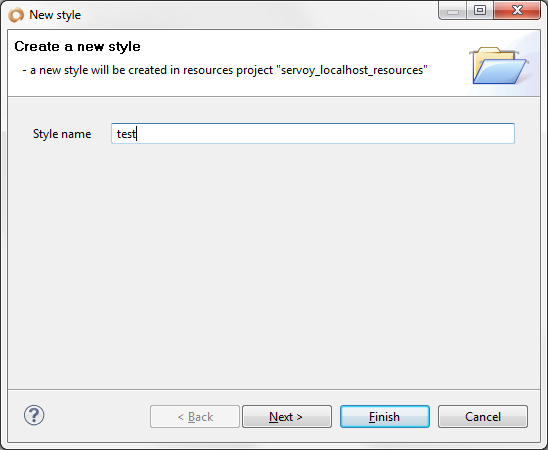Proceed with the Next > button
Screen dimensions: 548x450
point(287,416)
